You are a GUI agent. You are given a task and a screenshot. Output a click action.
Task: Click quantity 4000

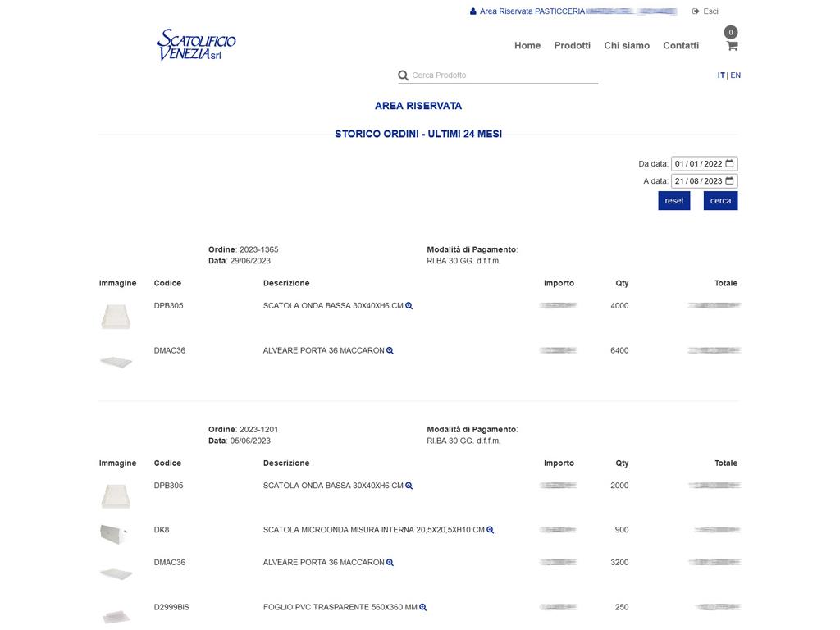[x=619, y=306]
